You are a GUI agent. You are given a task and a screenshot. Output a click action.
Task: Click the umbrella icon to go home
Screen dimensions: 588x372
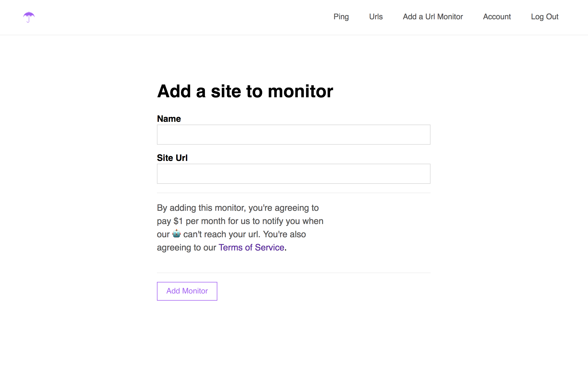pos(29,17)
